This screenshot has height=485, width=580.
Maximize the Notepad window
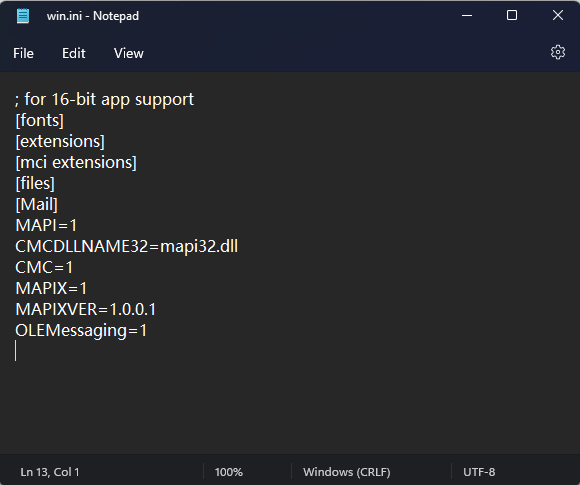[512, 16]
